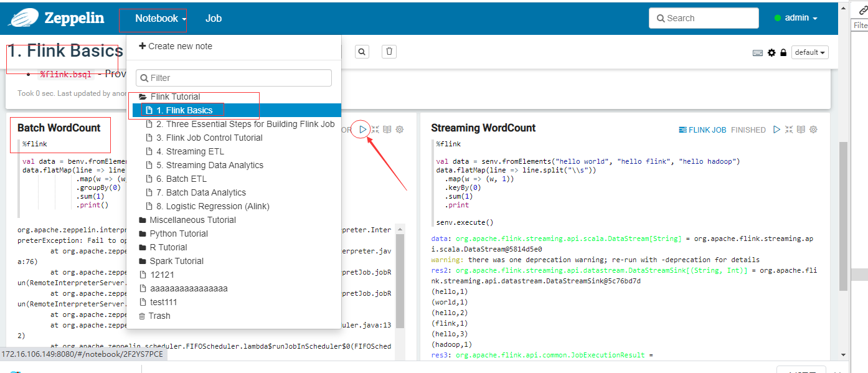Focus the Filter notes input
The width and height of the screenshot is (868, 373).
point(234,78)
